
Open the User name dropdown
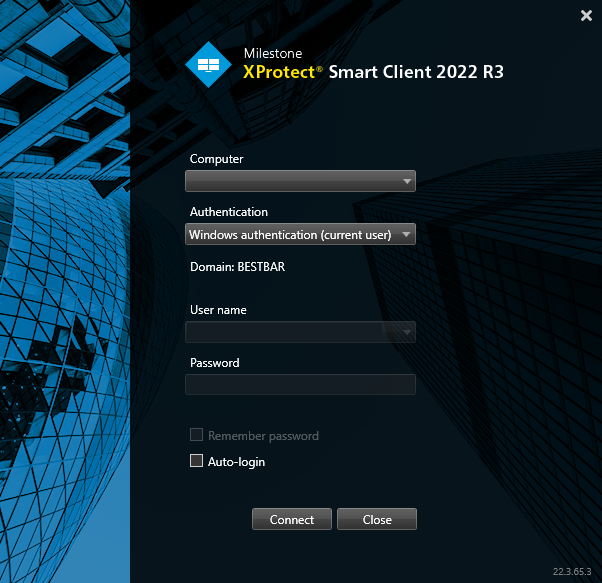[x=300, y=332]
